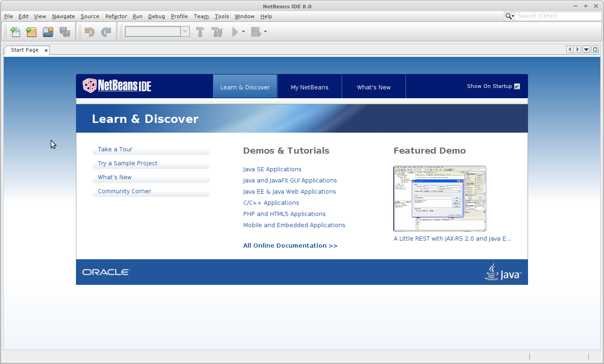
Task: Open C/C++ Applications link
Action: click(271, 203)
